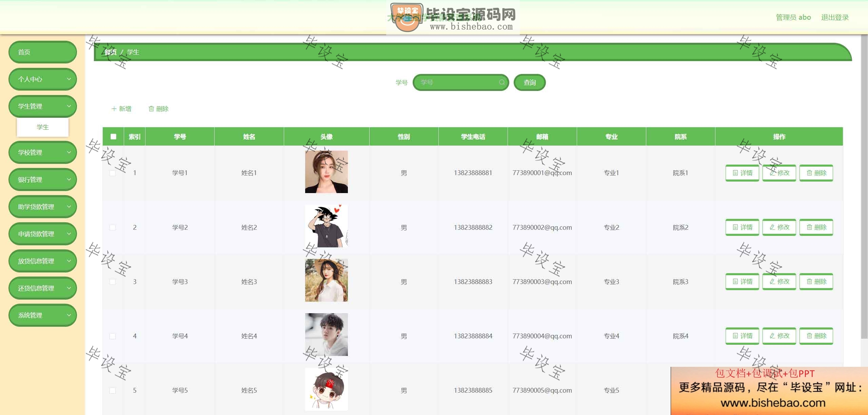Open 详情 for student 学号4

tap(742, 336)
